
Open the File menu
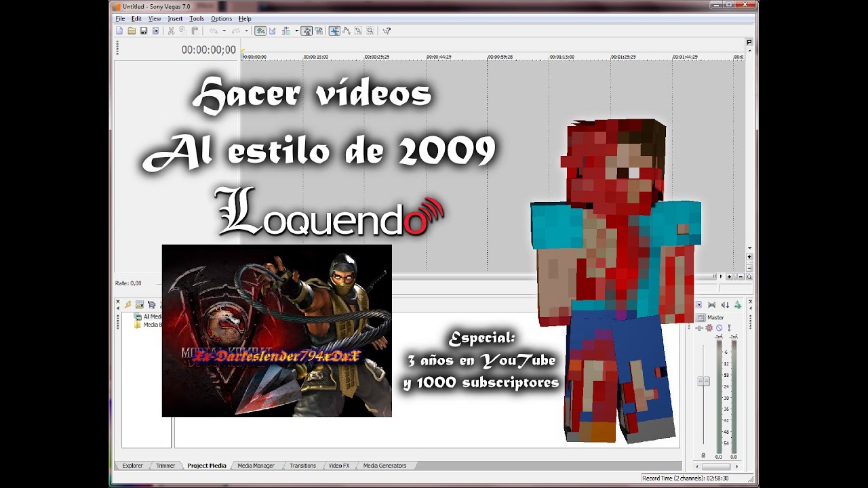click(x=120, y=19)
